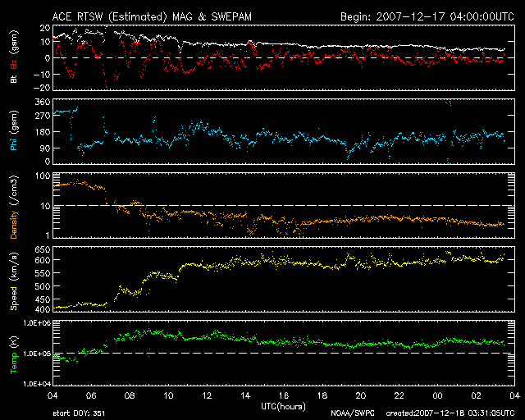Click the 'UTC(hours)' x-axis title
Screen dimensions: 525x420
point(283,407)
